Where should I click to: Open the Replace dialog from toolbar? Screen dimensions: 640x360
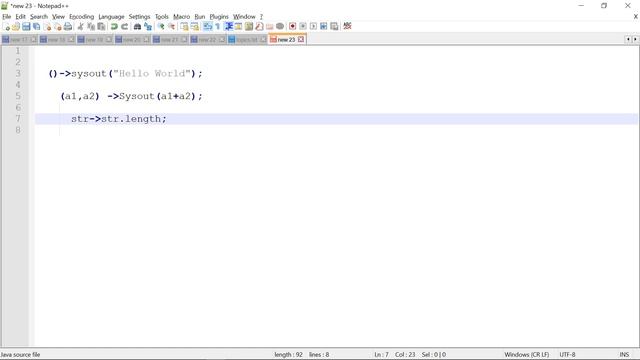[x=148, y=27]
